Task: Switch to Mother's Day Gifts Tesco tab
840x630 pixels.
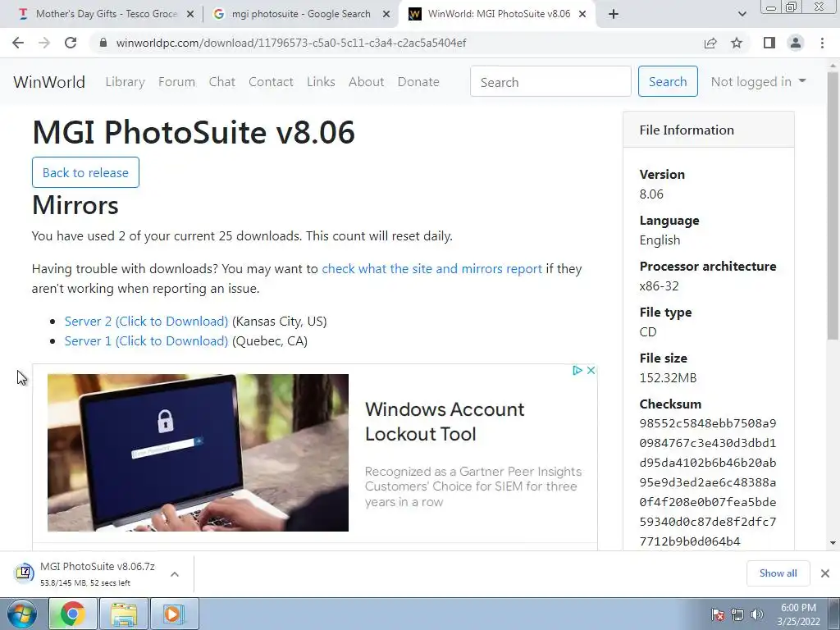Action: click(107, 14)
